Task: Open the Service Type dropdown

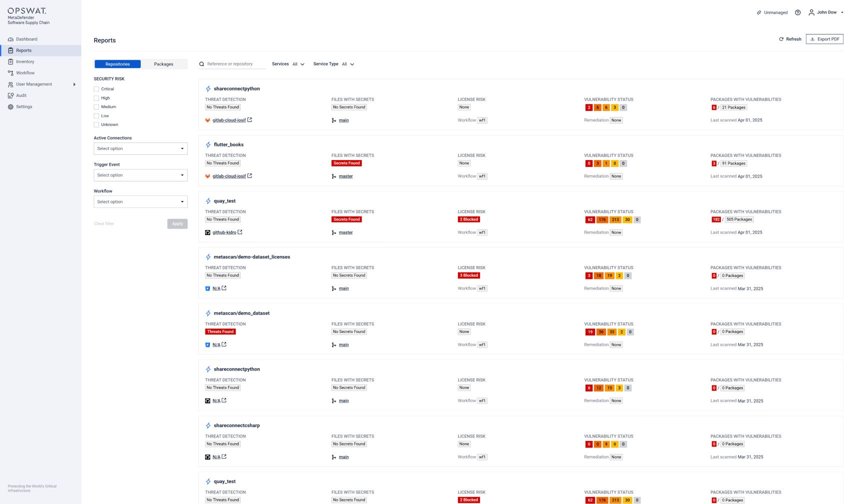Action: (349, 64)
